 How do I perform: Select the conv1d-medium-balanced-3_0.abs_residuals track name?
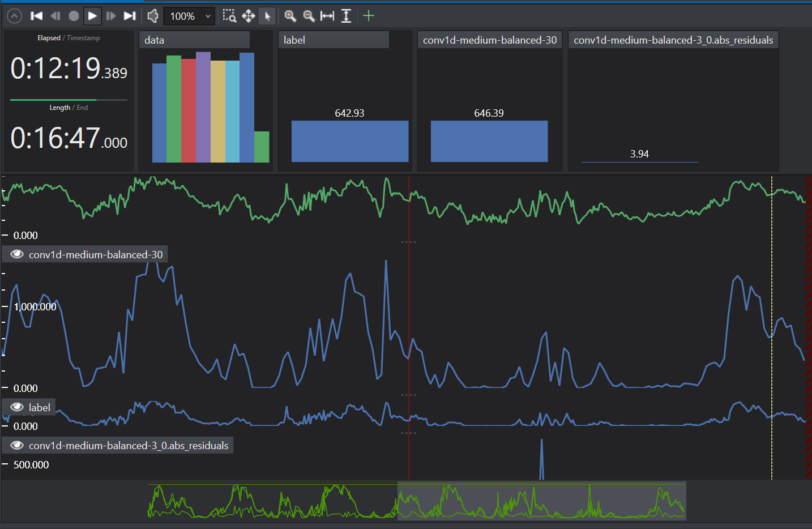[129, 446]
